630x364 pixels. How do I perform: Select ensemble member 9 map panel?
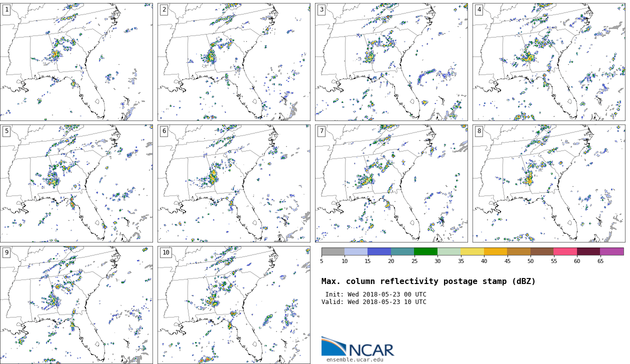point(76,305)
